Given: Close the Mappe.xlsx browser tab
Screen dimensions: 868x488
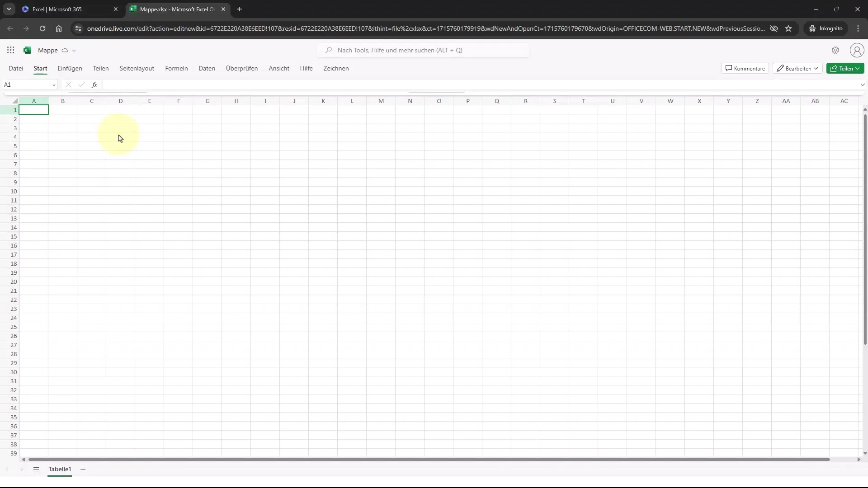Looking at the screenshot, I should tap(223, 9).
